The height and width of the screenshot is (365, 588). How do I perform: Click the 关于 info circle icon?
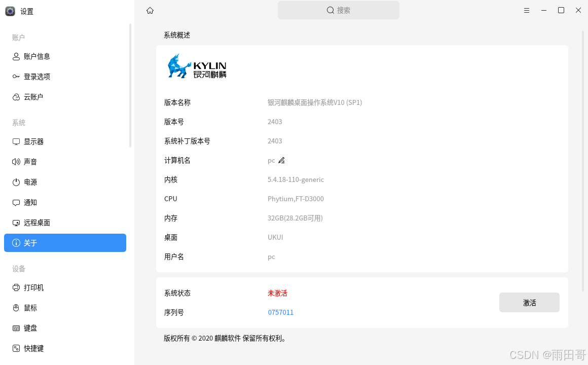click(16, 243)
